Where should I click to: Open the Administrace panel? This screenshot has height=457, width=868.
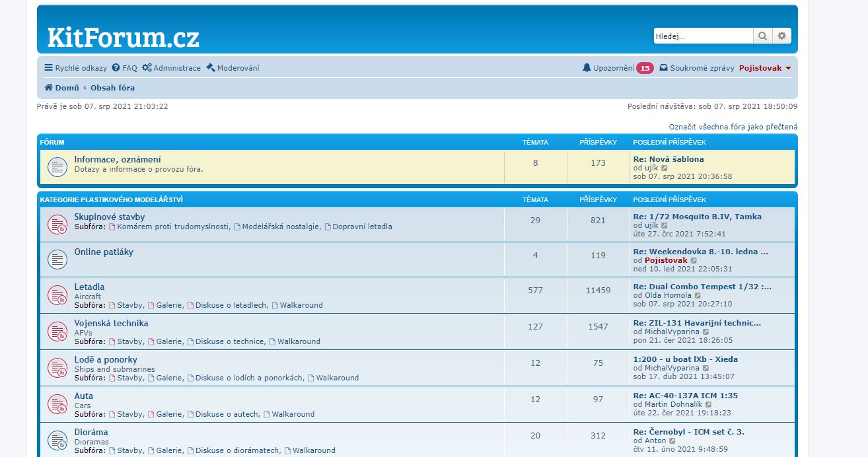[171, 68]
